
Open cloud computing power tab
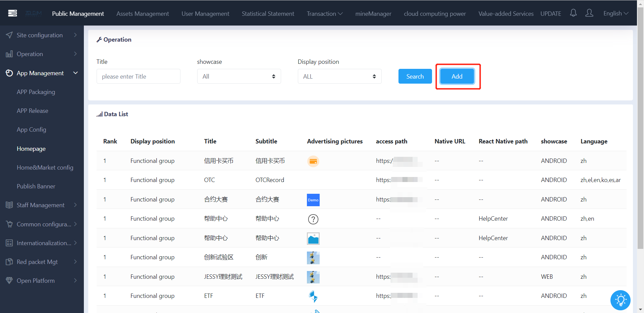(x=435, y=14)
